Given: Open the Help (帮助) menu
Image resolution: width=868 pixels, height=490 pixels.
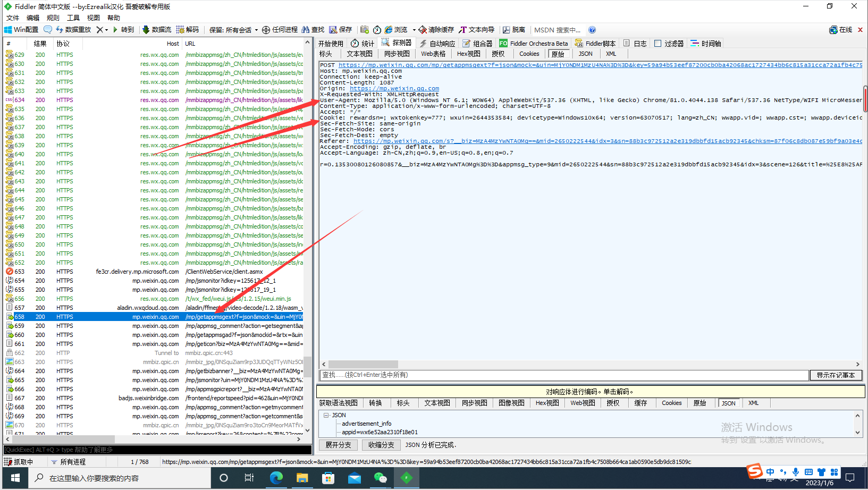Looking at the screenshot, I should tap(114, 18).
